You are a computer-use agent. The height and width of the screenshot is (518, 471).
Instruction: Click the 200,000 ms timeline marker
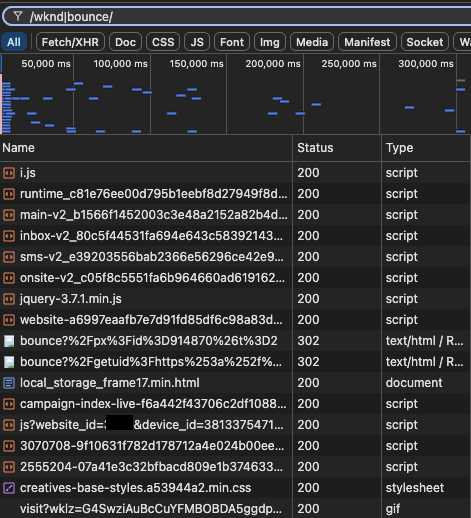tap(273, 64)
